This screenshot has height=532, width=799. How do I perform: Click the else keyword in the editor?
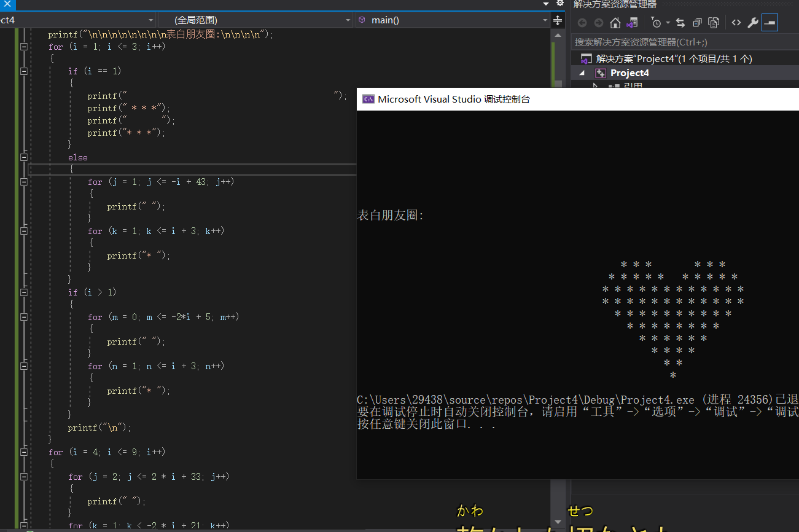(78, 157)
